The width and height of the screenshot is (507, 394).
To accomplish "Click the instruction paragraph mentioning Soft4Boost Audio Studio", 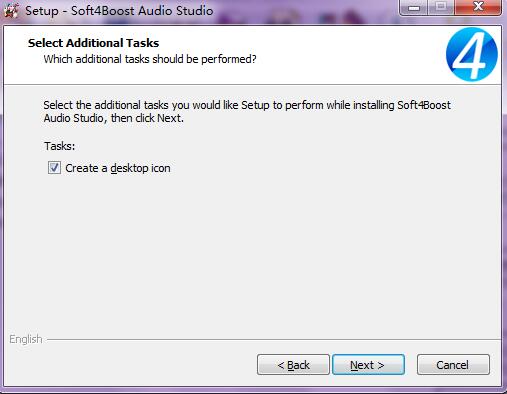I will (247, 111).
